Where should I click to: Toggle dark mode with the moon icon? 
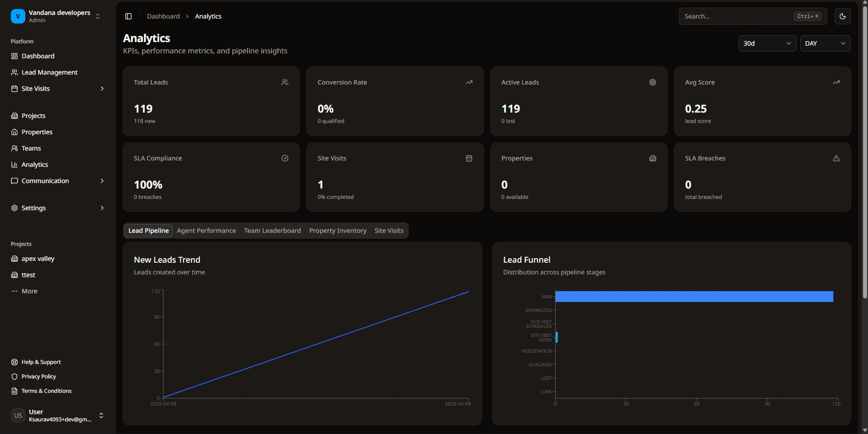tap(842, 16)
